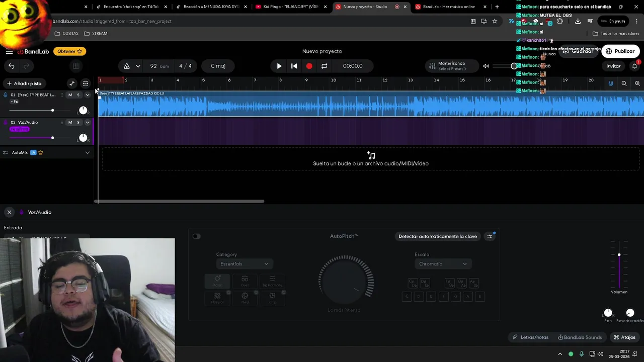
Task: Change the 4 / 4 time signature
Action: (185, 66)
